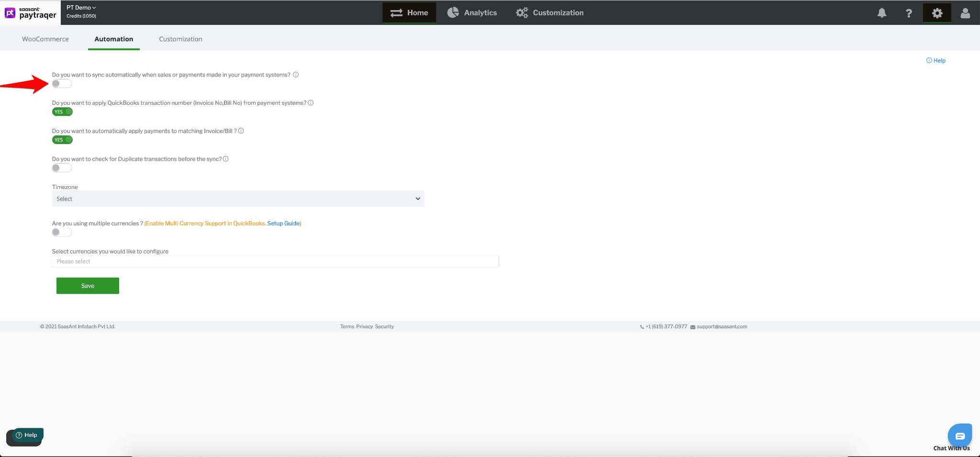Open the Privacy footer link
The width and height of the screenshot is (980, 457).
click(x=365, y=327)
